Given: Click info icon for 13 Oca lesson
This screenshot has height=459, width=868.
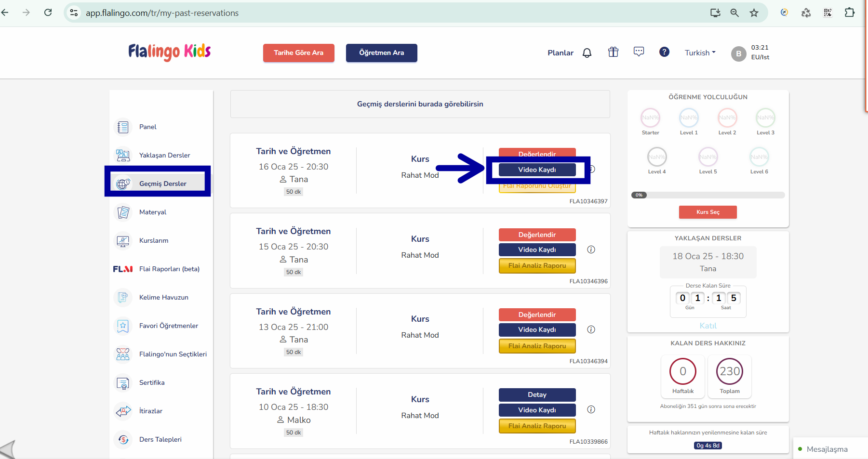Looking at the screenshot, I should click(591, 329).
